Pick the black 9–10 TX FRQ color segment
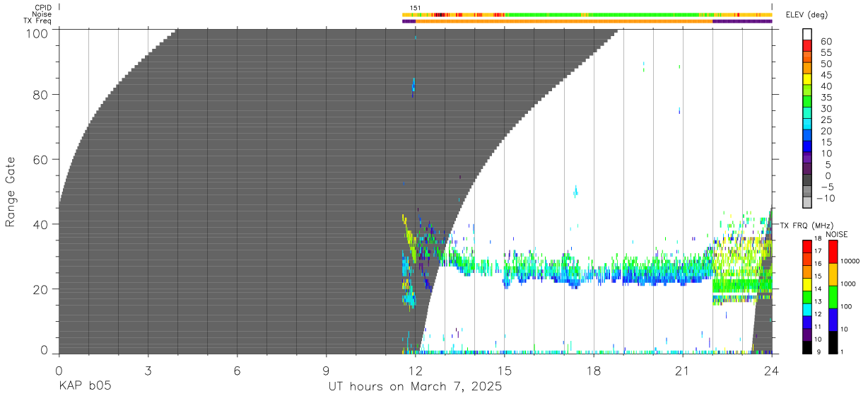868x401 pixels. click(807, 347)
